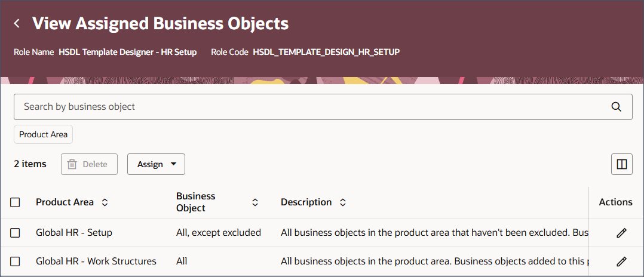Edit the Global HR - Work Structures row

[x=622, y=261]
